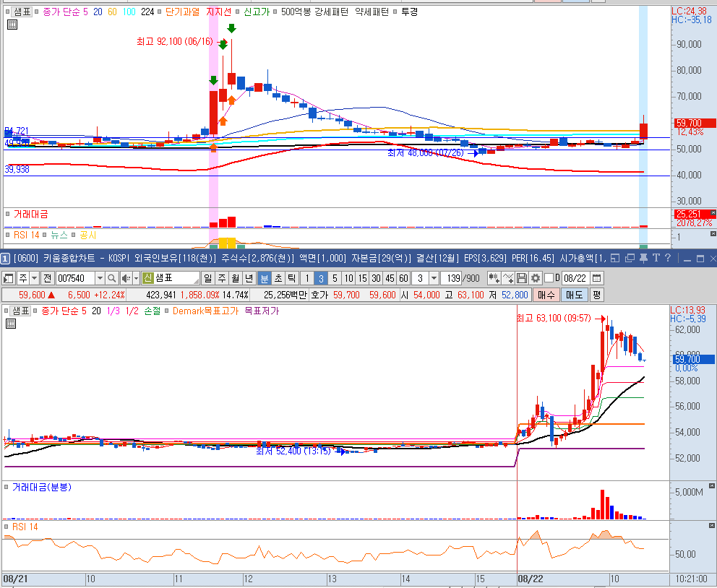Open the stock code 007540 dropdown arrow

tap(100, 278)
